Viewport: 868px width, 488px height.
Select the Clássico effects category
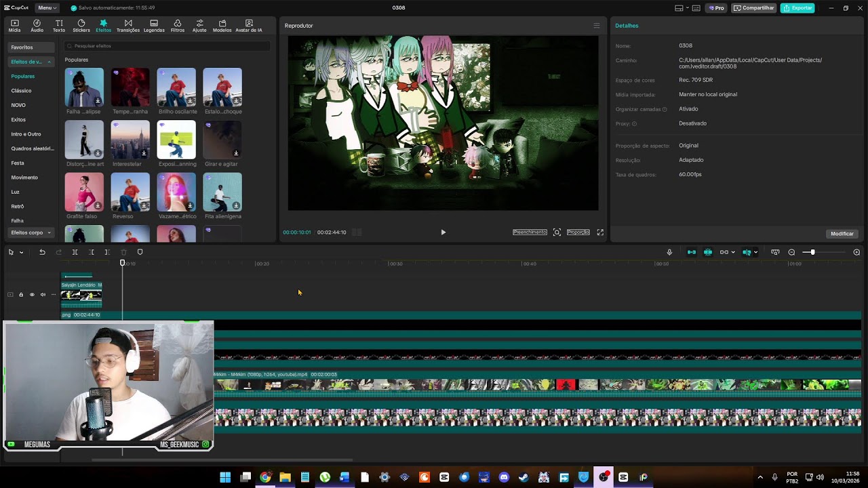pos(21,91)
